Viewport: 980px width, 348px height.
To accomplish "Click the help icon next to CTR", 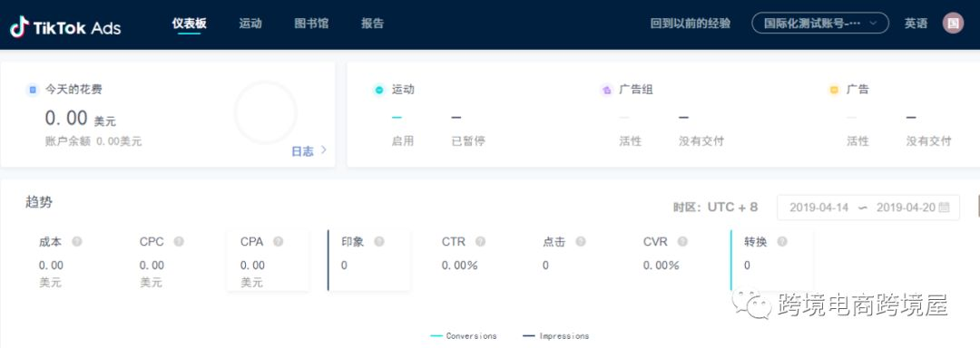I will coord(480,241).
